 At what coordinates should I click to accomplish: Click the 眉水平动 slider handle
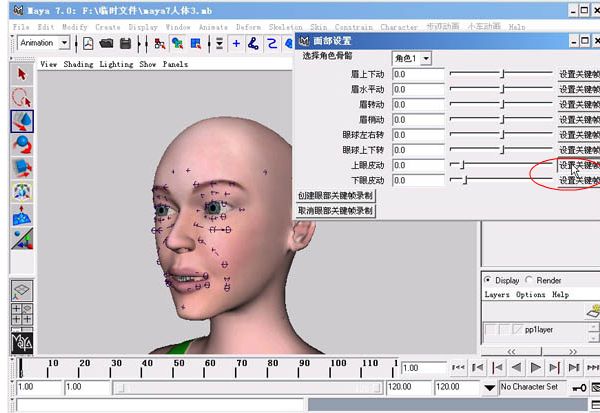pyautogui.click(x=502, y=89)
